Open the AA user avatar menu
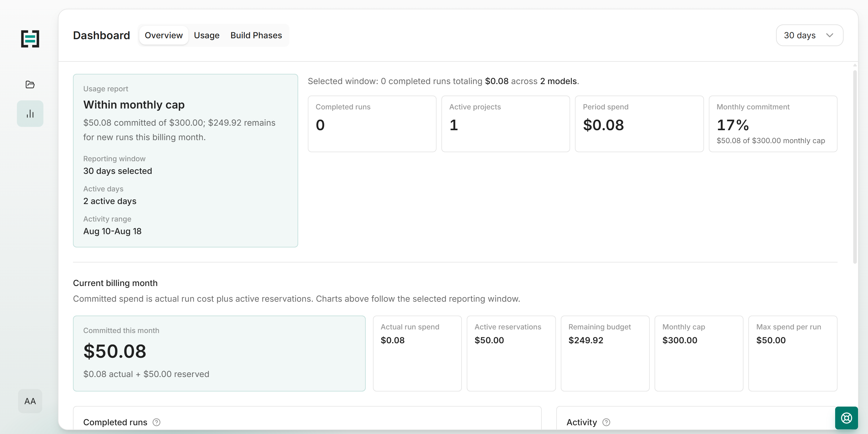The image size is (868, 434). 30,401
